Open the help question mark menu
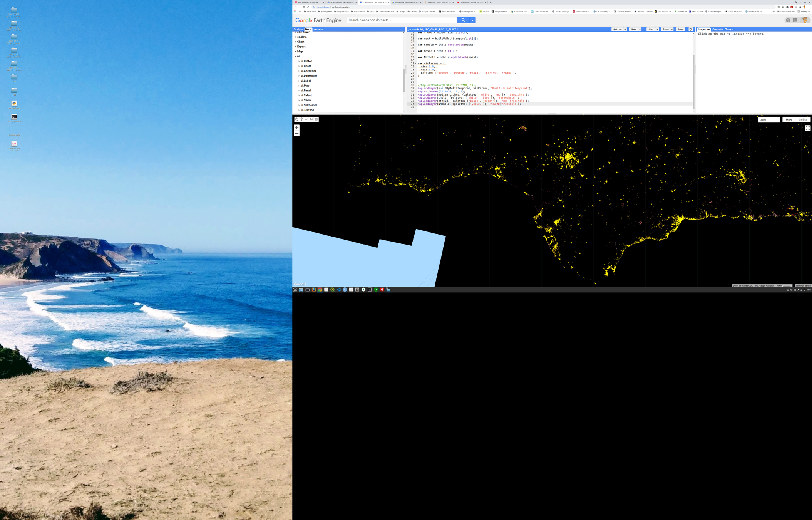 pyautogui.click(x=788, y=20)
